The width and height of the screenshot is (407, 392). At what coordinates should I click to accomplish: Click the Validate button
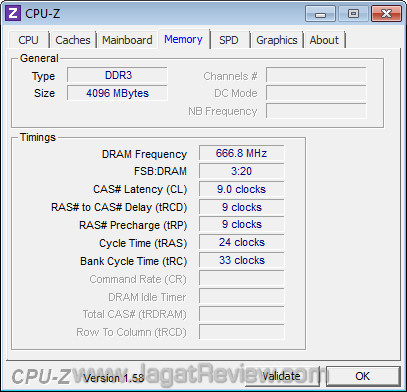[x=282, y=376]
